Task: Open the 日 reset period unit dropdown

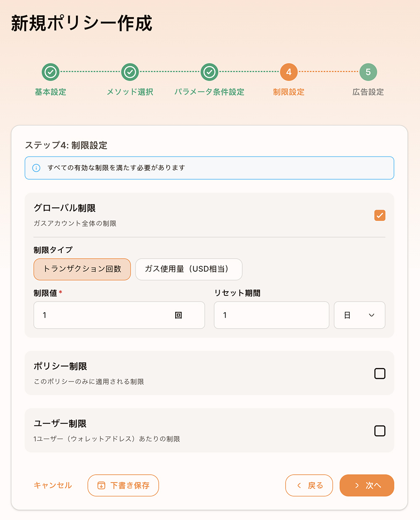Action: [x=360, y=315]
